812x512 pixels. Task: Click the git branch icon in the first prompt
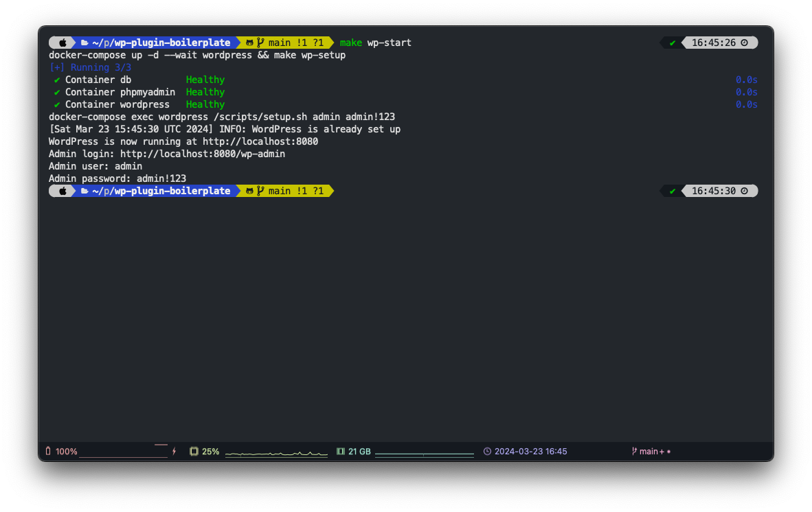coord(260,43)
